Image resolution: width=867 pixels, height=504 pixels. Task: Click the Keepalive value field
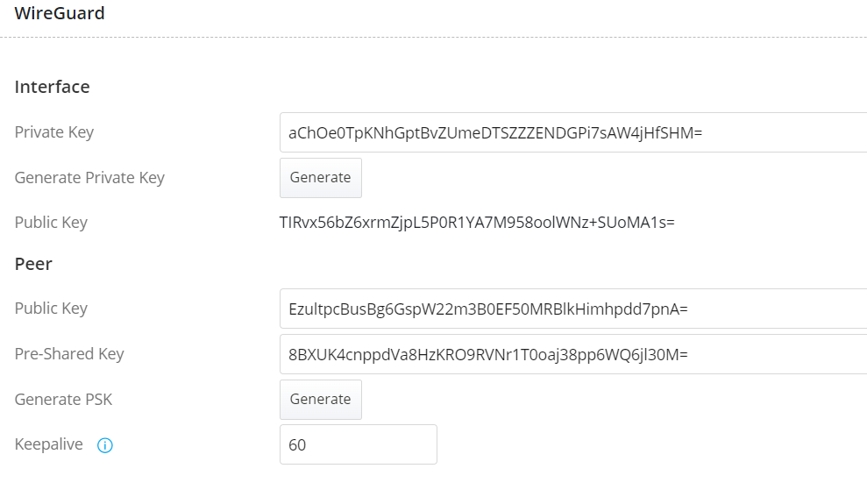point(358,444)
